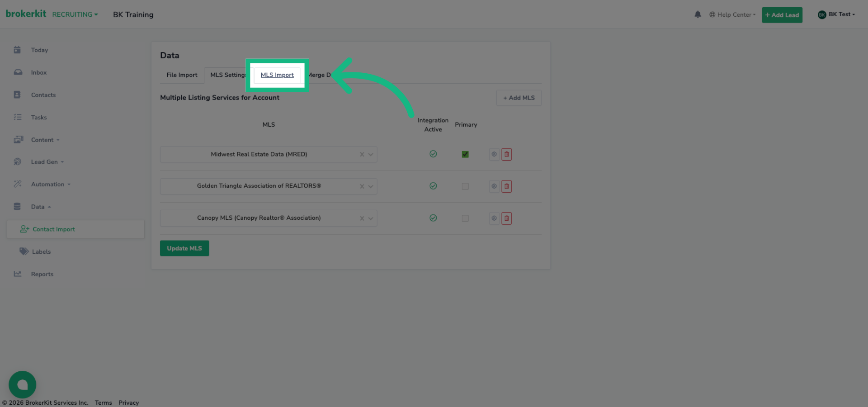This screenshot has width=868, height=407.
Task: Expand the Canopy MLS dropdown
Action: (x=371, y=218)
